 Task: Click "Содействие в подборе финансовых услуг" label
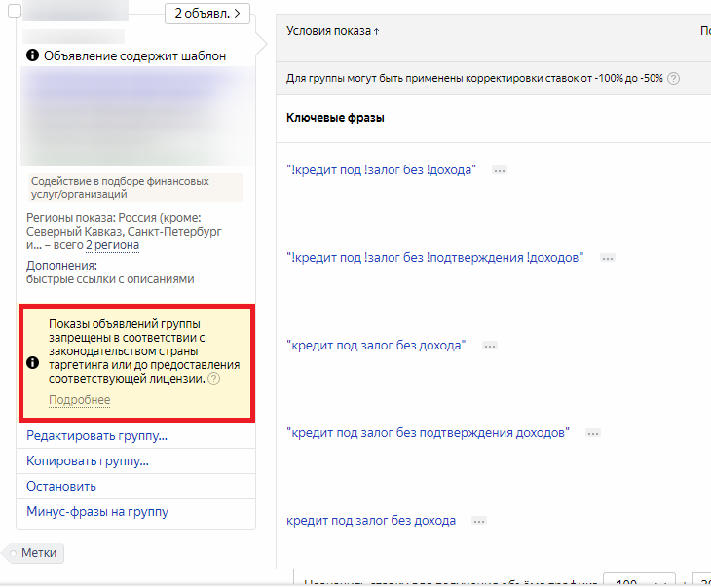point(136,188)
